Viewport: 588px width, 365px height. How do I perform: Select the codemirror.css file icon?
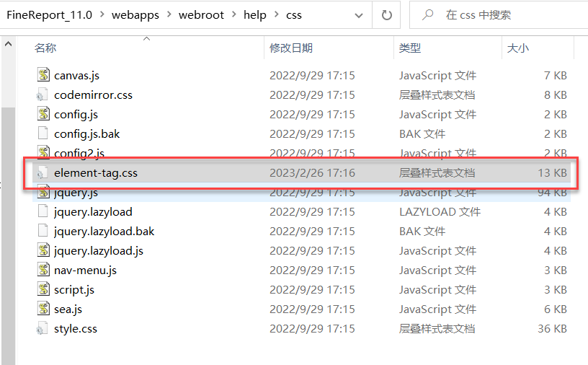tap(43, 94)
